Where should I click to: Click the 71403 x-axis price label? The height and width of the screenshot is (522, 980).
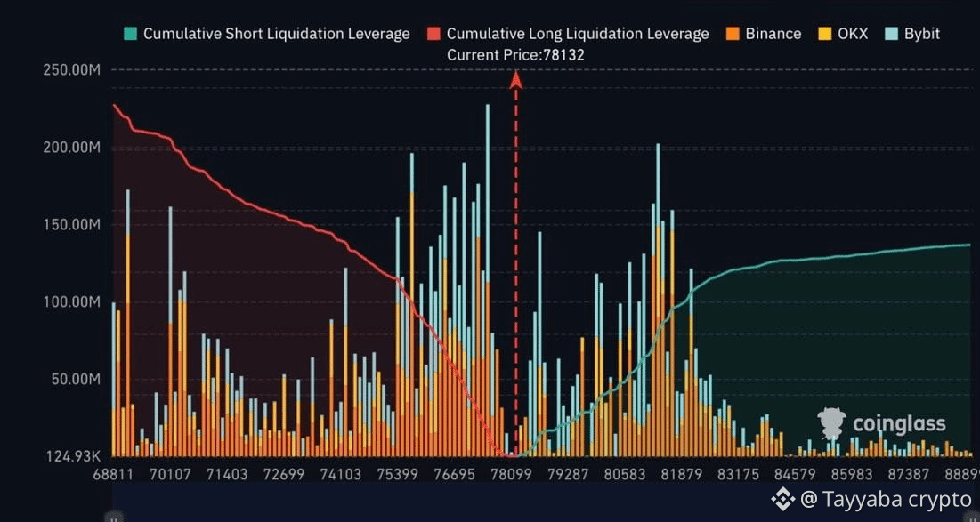point(227,475)
